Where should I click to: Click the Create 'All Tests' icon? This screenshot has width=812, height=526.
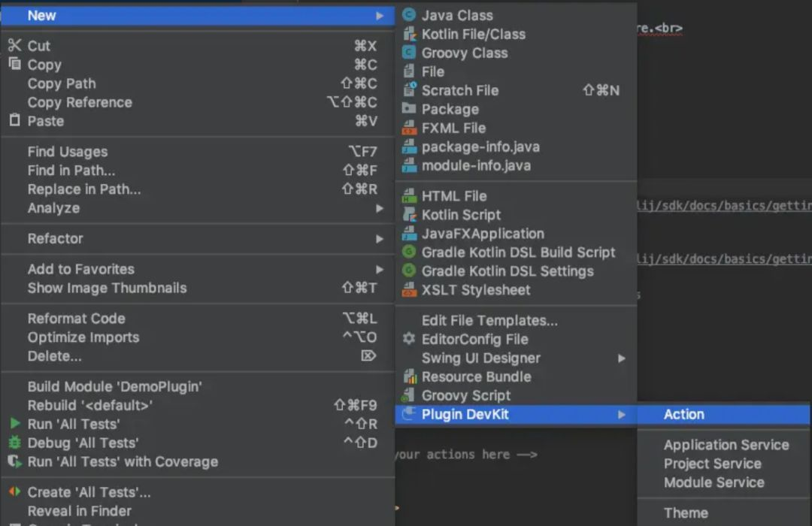pos(15,491)
